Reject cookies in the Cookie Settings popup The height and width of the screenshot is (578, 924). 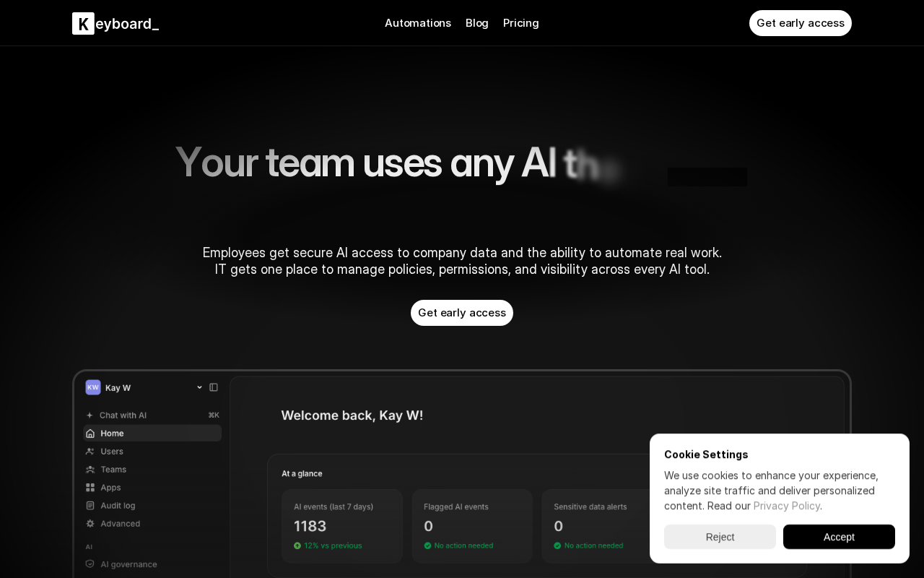720,537
